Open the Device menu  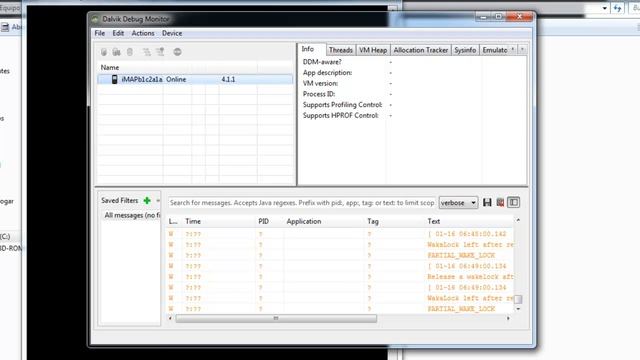point(172,33)
